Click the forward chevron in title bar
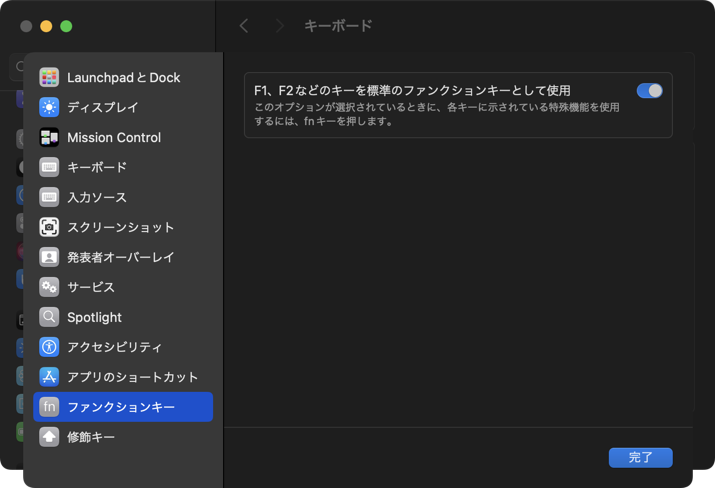Image resolution: width=715 pixels, height=488 pixels. [x=279, y=26]
